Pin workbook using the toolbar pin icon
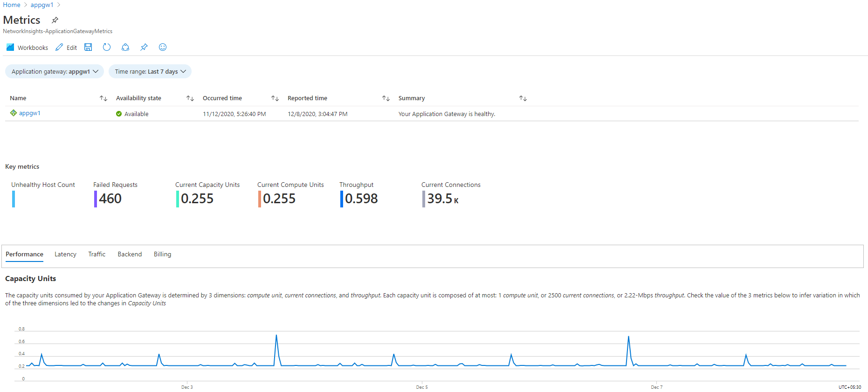 pyautogui.click(x=144, y=47)
